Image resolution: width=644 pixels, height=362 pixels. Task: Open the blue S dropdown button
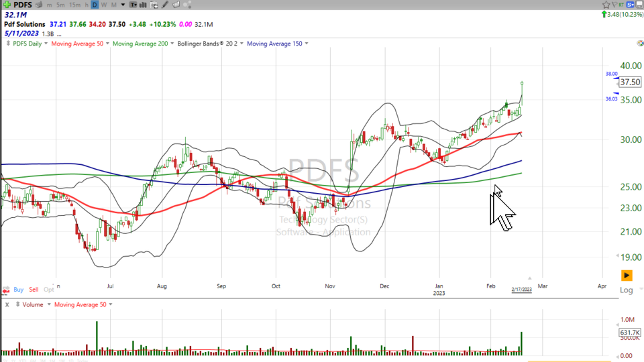pyautogui.click(x=630, y=5)
